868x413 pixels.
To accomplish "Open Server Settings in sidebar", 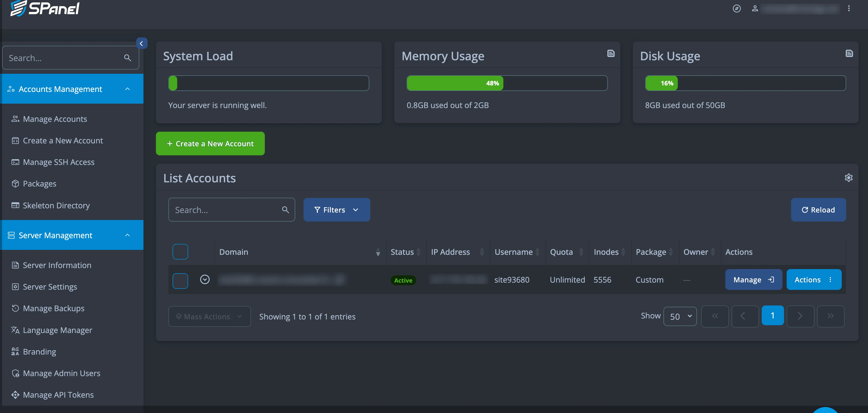I will (x=50, y=287).
